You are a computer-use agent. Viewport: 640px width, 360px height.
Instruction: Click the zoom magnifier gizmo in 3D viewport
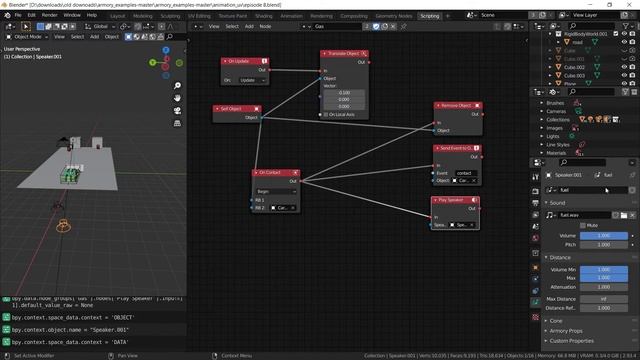click(177, 85)
